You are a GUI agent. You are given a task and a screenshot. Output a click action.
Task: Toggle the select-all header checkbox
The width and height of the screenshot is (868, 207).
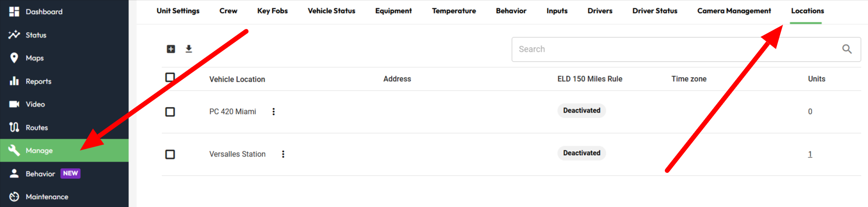[170, 77]
